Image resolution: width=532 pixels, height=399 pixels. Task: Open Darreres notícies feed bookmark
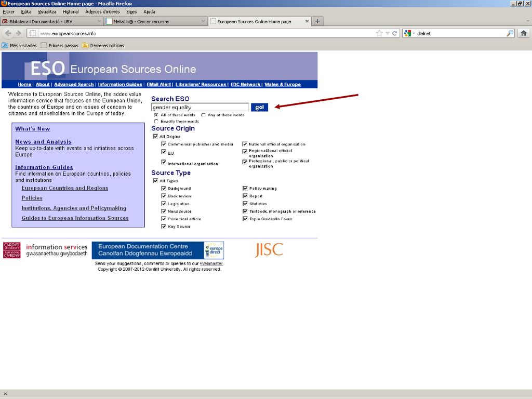[x=103, y=46]
